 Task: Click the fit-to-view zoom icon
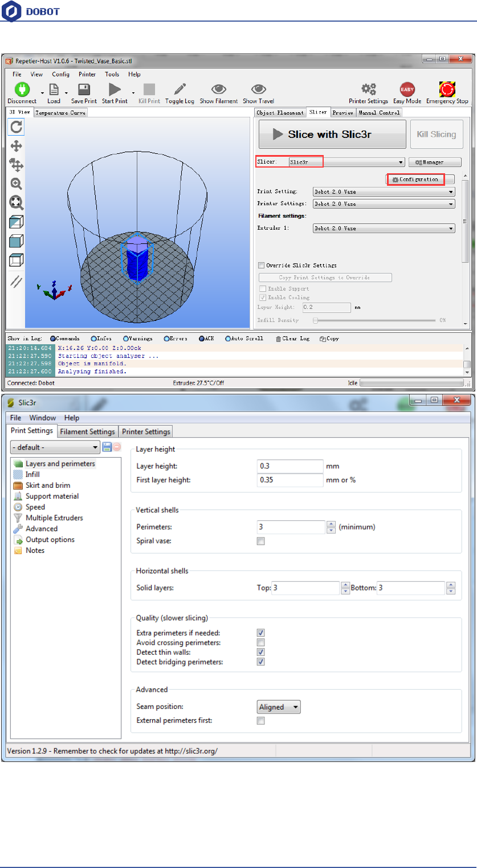[x=16, y=202]
